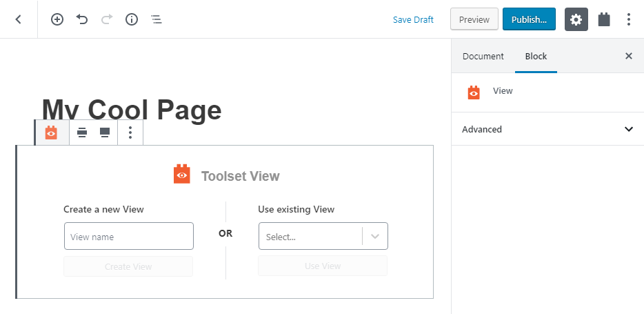
Task: Set block alignment to full width
Action: (105, 133)
